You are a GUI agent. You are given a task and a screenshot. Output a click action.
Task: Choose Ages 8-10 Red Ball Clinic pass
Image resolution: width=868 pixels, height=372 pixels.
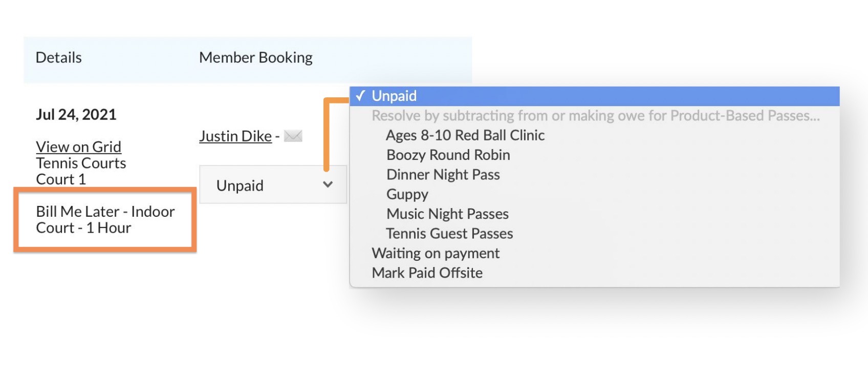point(465,135)
